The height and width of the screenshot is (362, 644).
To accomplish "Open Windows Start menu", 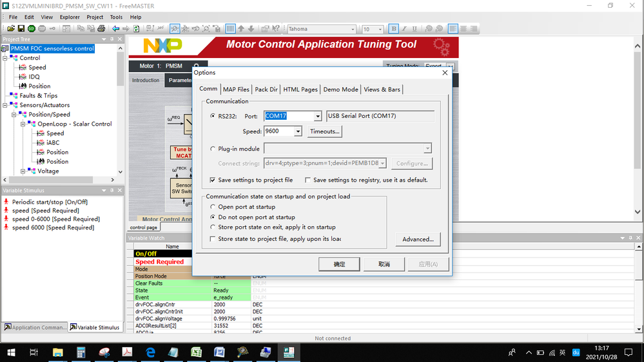I will click(x=11, y=352).
